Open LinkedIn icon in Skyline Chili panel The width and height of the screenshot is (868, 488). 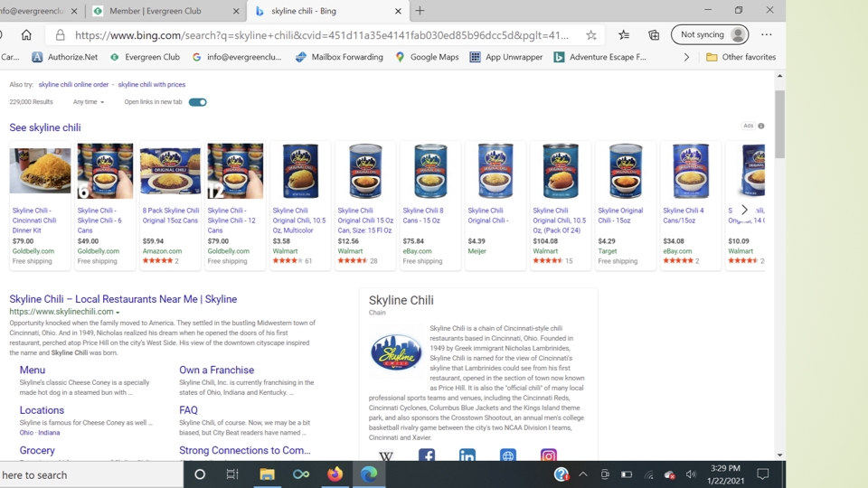[x=467, y=455]
